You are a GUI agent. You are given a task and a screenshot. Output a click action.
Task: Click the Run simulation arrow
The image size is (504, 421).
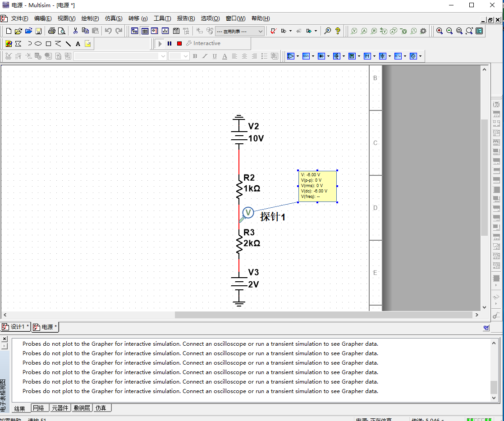point(160,43)
